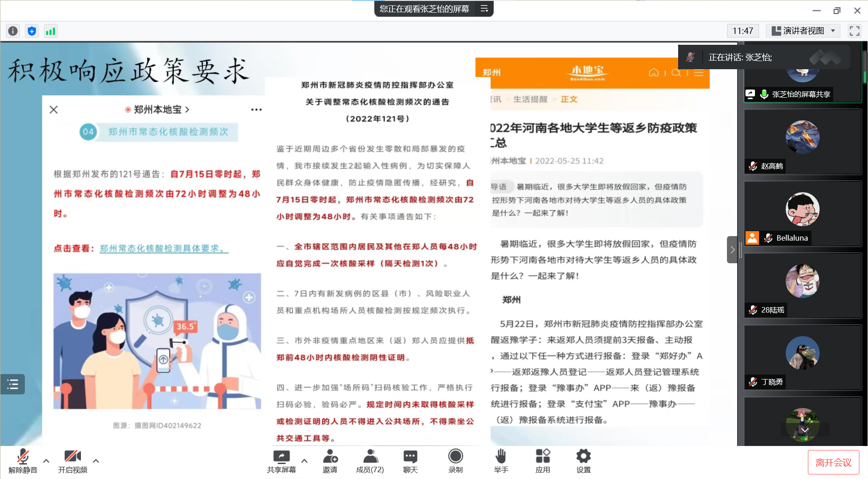Click Bellaluna's orange contact badge icon
This screenshot has width=868, height=479.
point(752,238)
